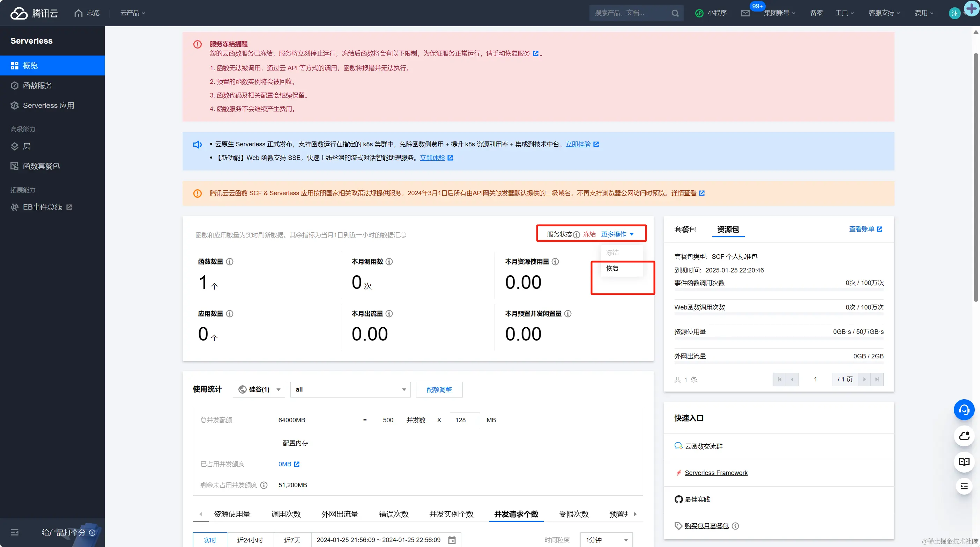Image resolution: width=980 pixels, height=547 pixels.
Task: Select the 近7天 time range option
Action: click(292, 540)
